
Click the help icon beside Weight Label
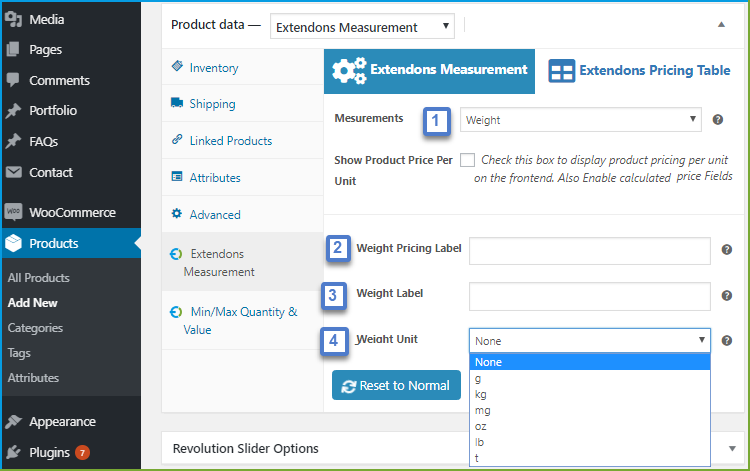coord(727,296)
